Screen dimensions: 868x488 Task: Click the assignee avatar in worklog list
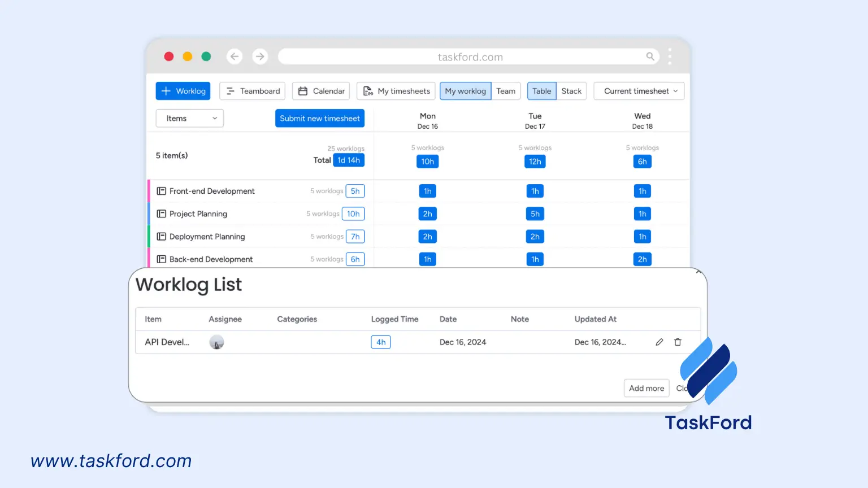pyautogui.click(x=216, y=342)
